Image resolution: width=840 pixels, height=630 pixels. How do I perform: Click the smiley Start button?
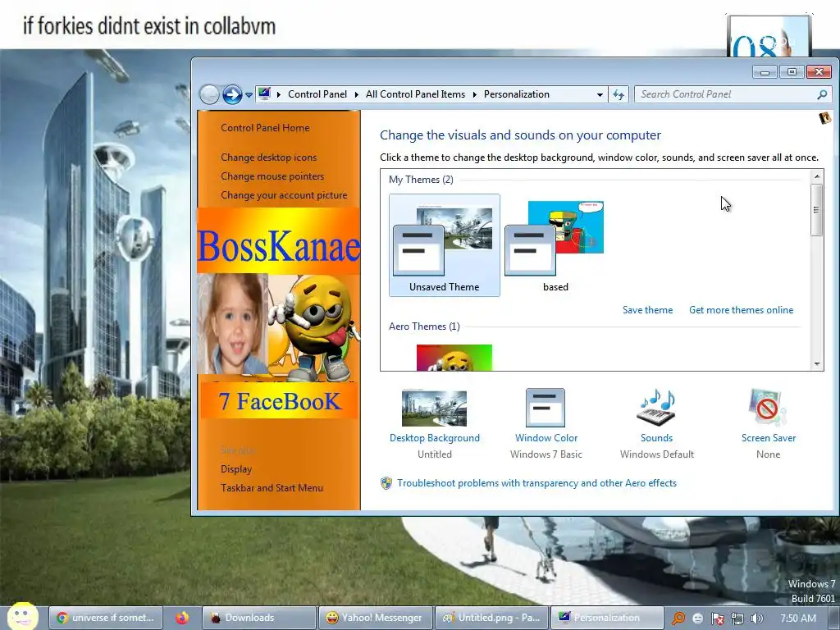pos(22,616)
